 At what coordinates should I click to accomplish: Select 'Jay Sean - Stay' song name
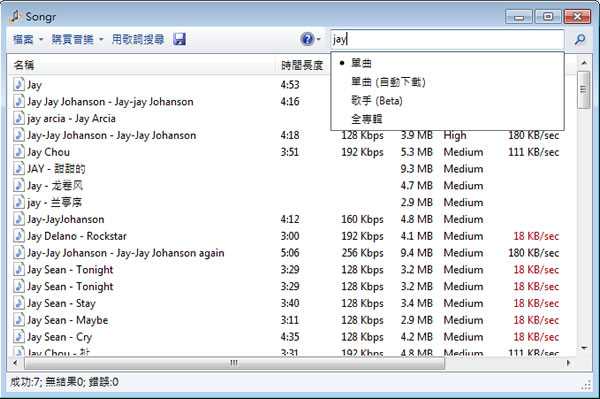(x=61, y=303)
